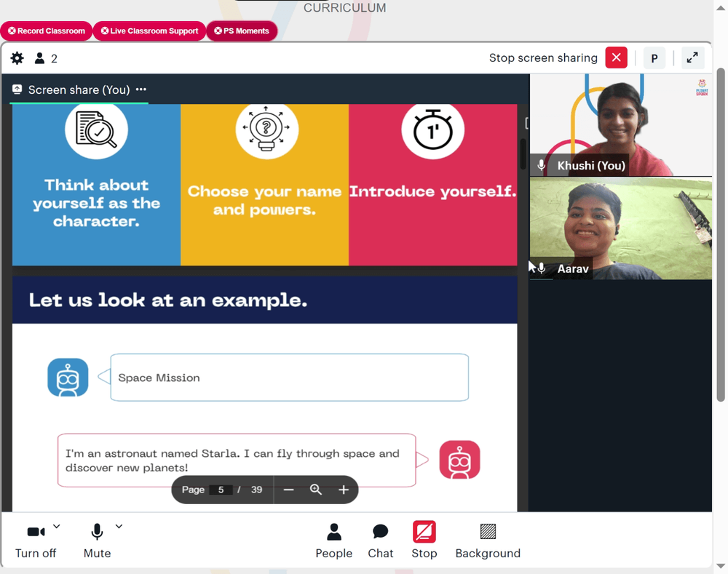The image size is (728, 574).
Task: Turn off the camera
Action: (x=36, y=541)
